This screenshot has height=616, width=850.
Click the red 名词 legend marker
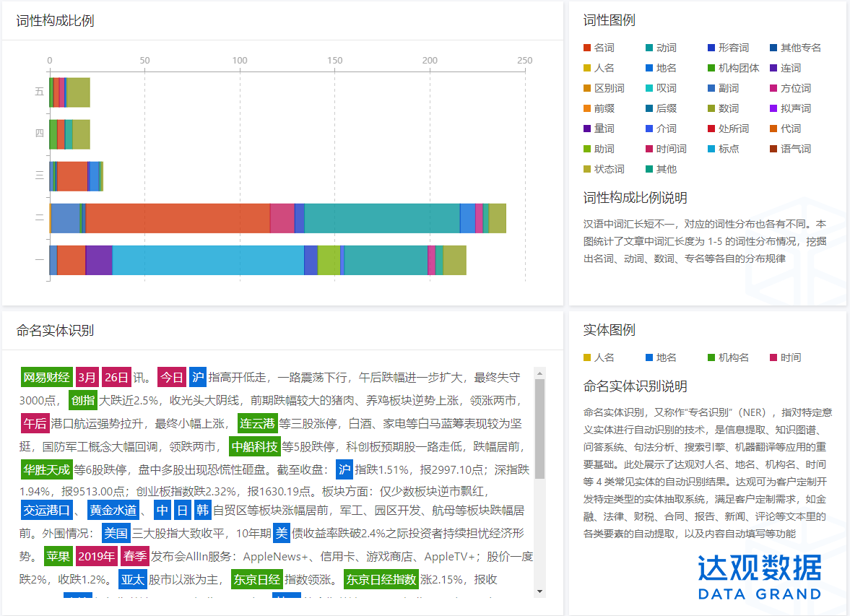(587, 48)
